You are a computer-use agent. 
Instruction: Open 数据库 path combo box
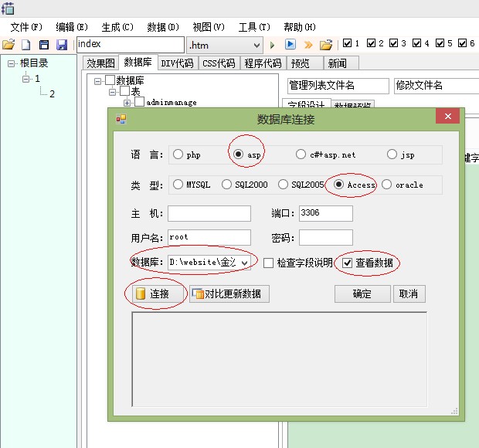[x=209, y=263]
